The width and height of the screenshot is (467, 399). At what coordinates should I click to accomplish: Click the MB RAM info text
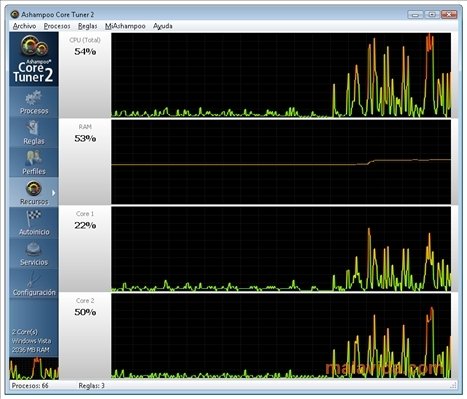tap(30, 350)
